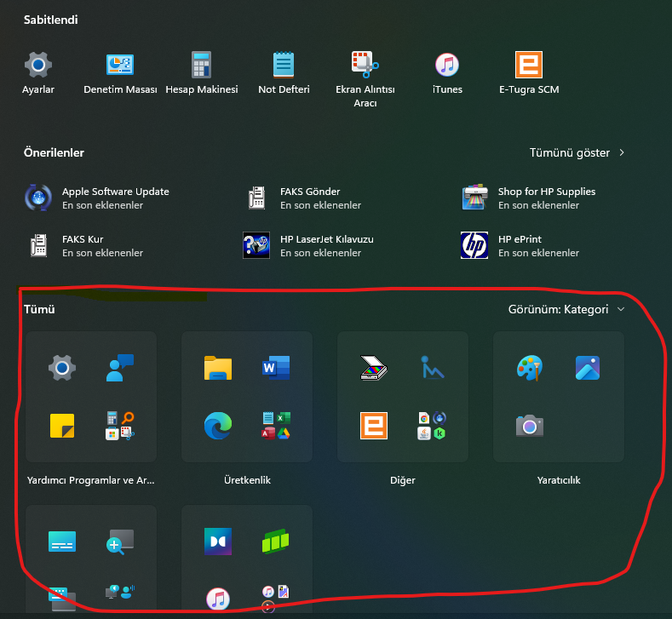Click the Üretkenlik category label
The width and height of the screenshot is (672, 619).
coord(247,480)
